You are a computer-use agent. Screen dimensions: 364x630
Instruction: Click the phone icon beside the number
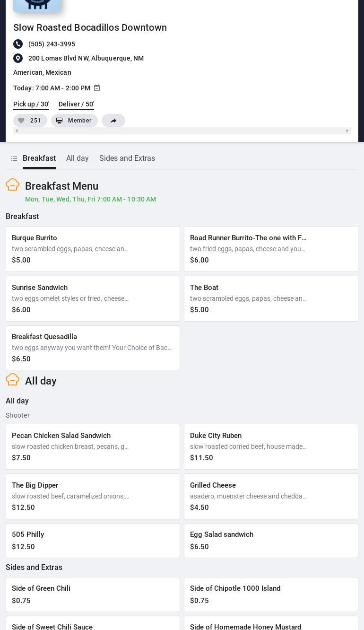click(x=18, y=44)
